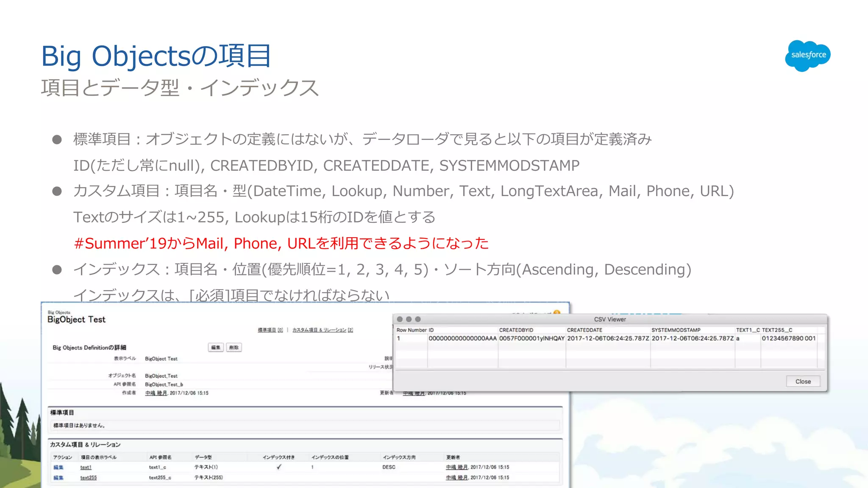
Task: Click the SYSTEMMODSTAMP column header
Action: 676,330
